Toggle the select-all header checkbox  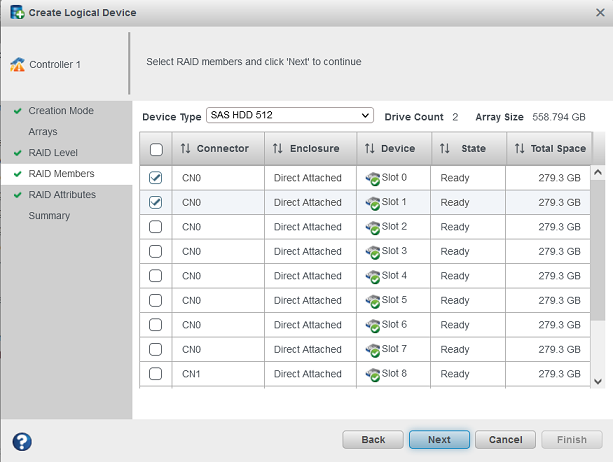[x=156, y=150]
